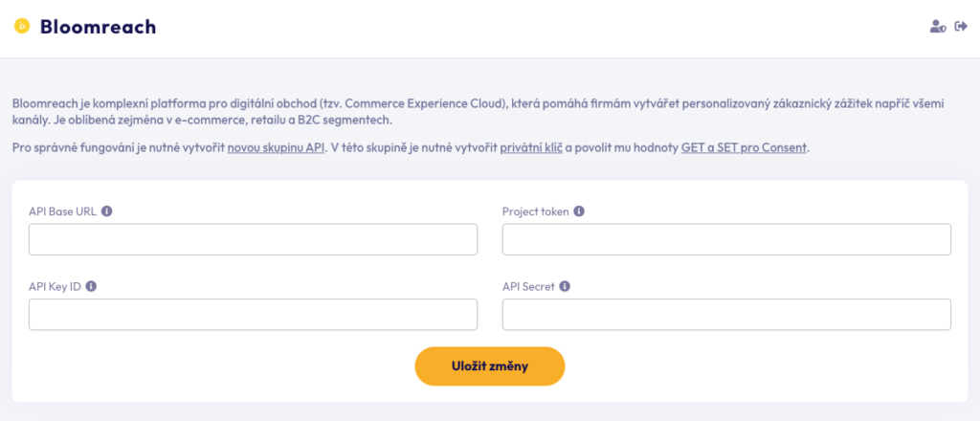Focus the API Key ID input field
The image size is (980, 421).
(x=253, y=315)
